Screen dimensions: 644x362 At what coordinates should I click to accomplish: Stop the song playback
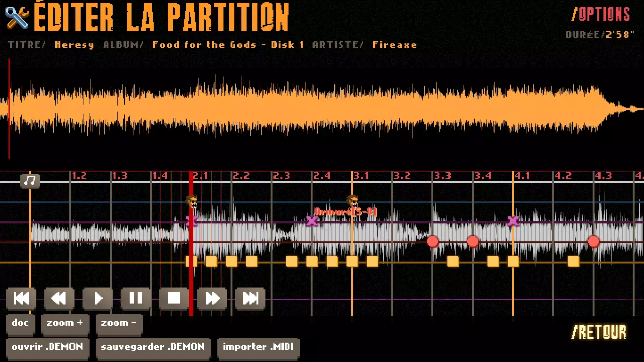pyautogui.click(x=174, y=298)
